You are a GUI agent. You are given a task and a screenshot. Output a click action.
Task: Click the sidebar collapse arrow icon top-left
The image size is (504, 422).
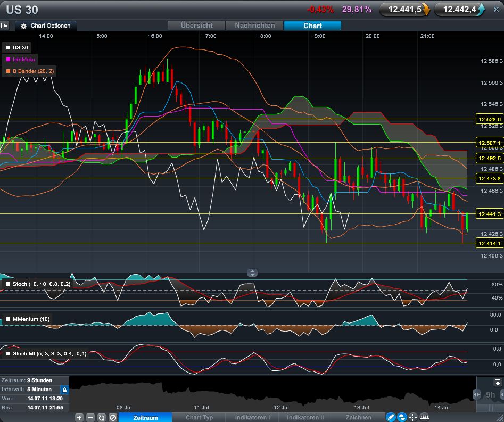tap(5, 26)
